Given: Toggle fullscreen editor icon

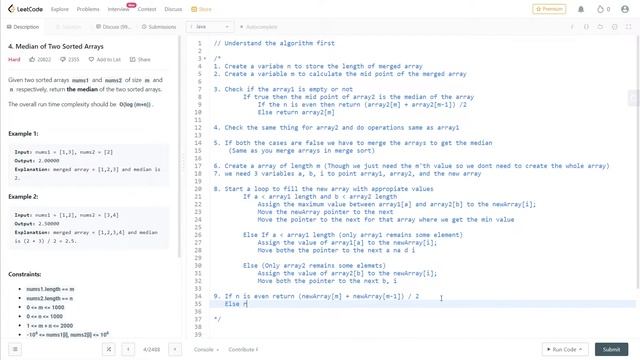Looking at the screenshot, I should coord(629,27).
